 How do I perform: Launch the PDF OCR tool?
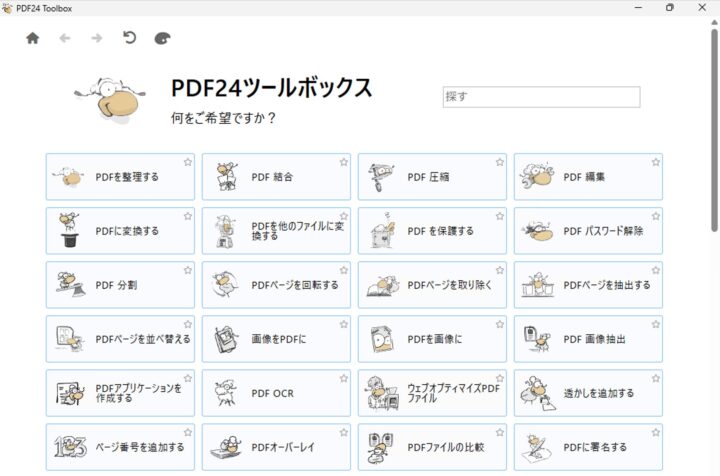point(276,393)
